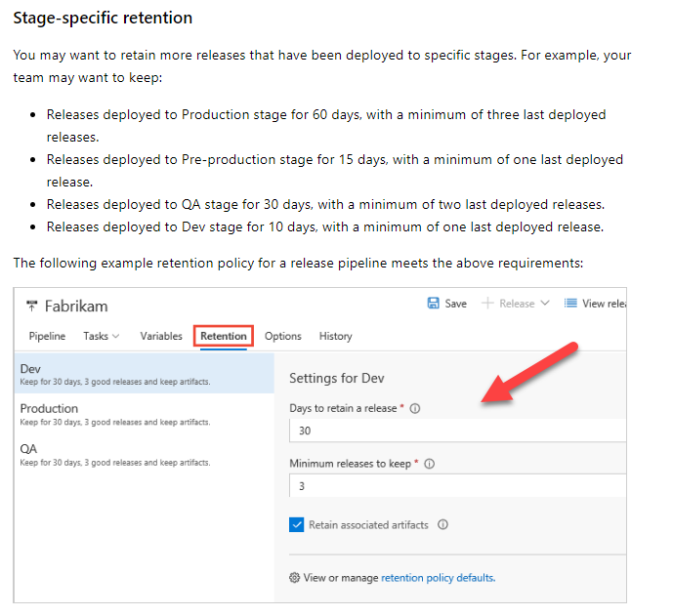This screenshot has height=616, width=673.
Task: Expand the Tasks dropdown menu
Action: (x=102, y=336)
